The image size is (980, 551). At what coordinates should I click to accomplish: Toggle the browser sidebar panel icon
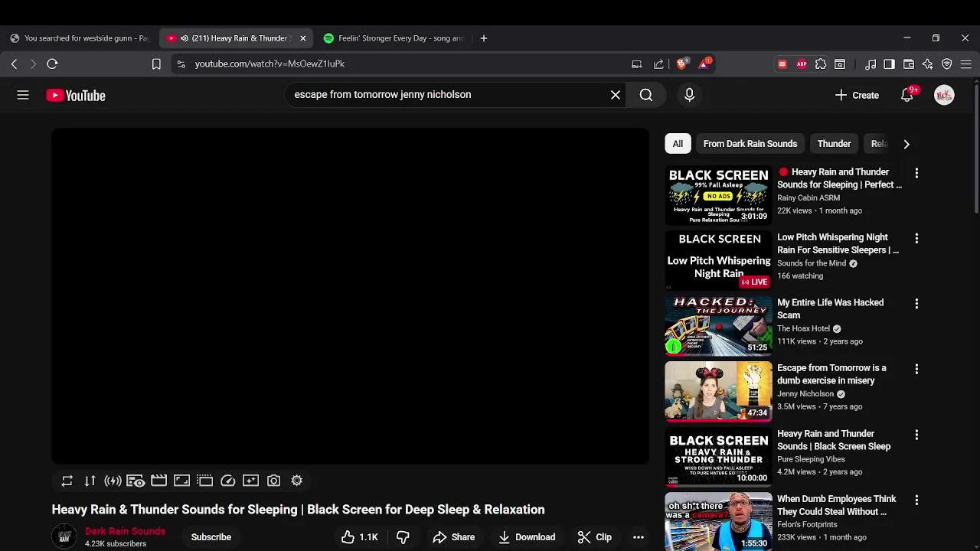(889, 64)
